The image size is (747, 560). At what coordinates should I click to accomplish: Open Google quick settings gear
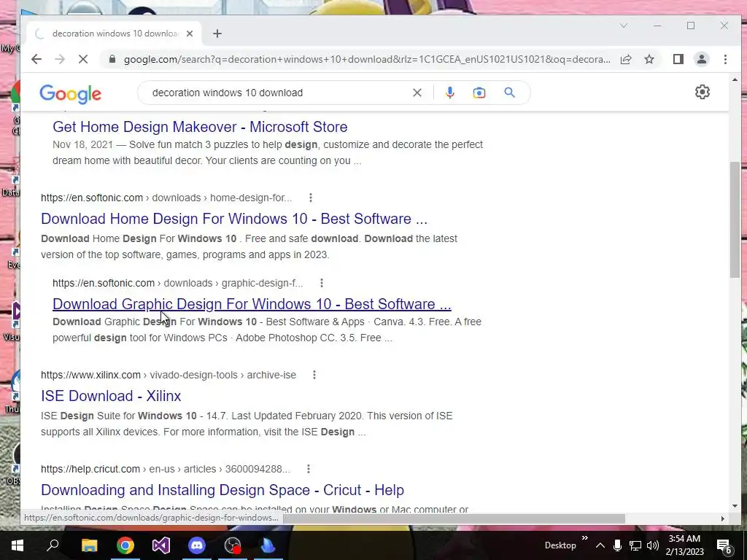pos(703,92)
